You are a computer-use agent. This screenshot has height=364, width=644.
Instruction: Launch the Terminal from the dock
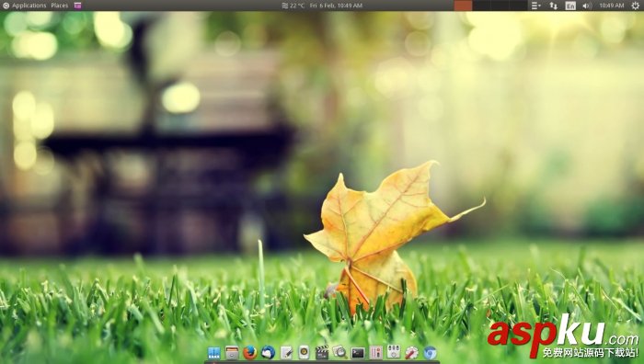(358, 352)
